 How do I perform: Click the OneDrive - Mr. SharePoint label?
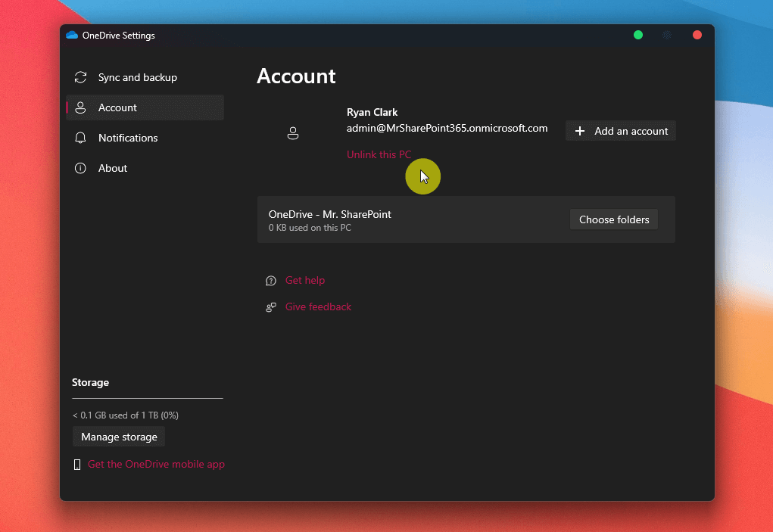330,214
